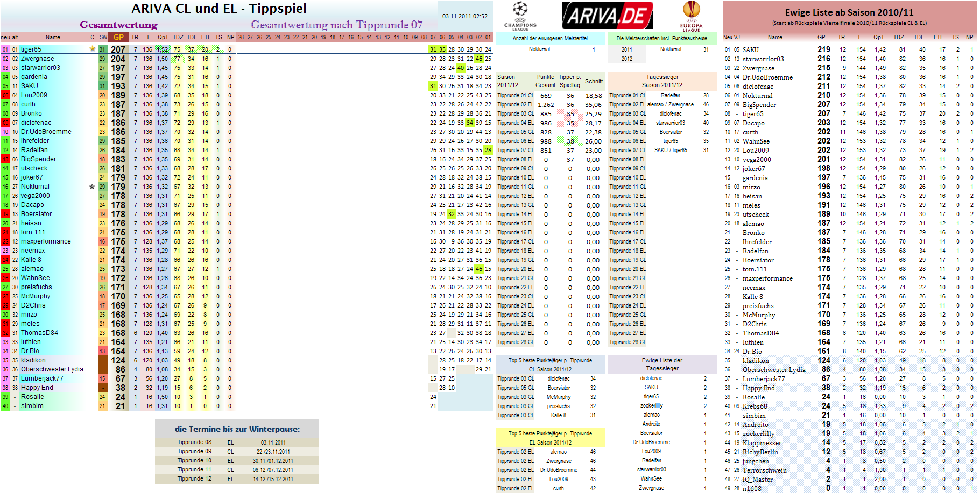The width and height of the screenshot is (980, 493).
Task: Click the 'Schnitt' column header
Action: pos(594,81)
